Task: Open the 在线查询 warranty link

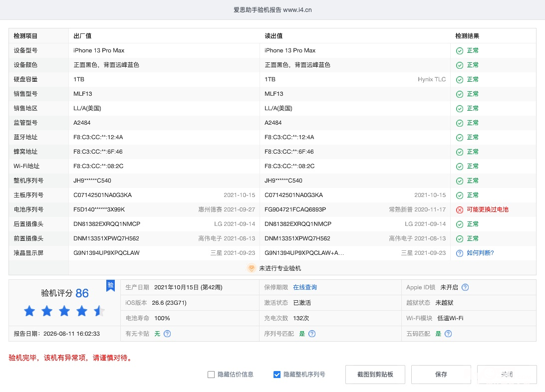Action: tap(305, 287)
